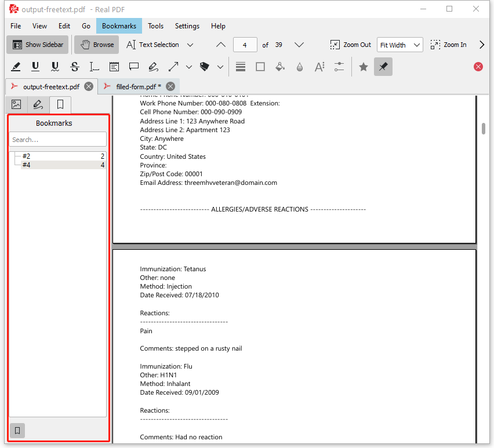
Task: Click the Zoom Out button
Action: click(x=351, y=45)
